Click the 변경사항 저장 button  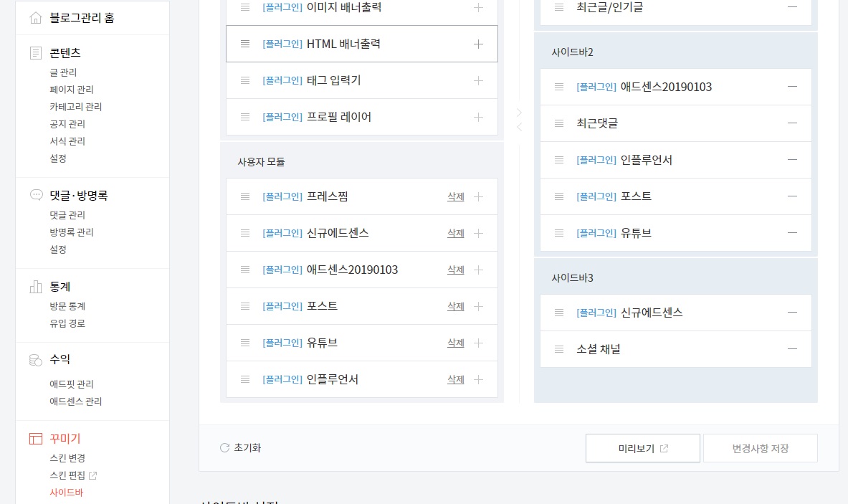click(761, 448)
